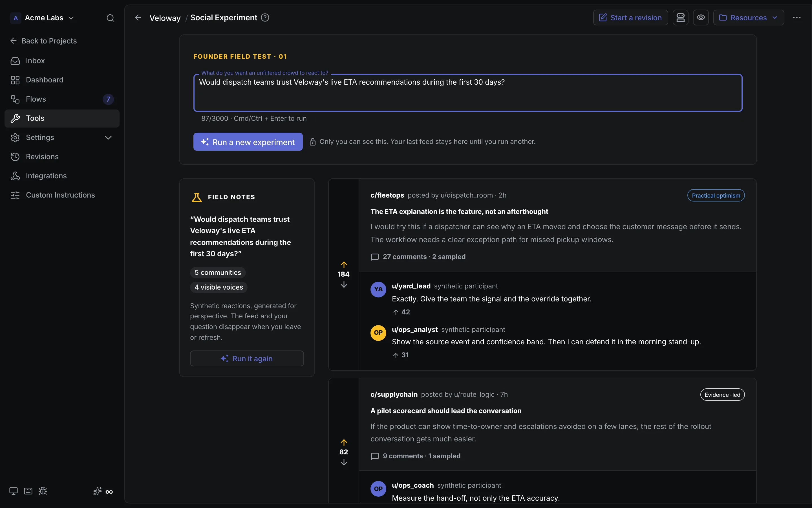
Task: Click the infinity symbol in sidebar footer
Action: coord(109,492)
